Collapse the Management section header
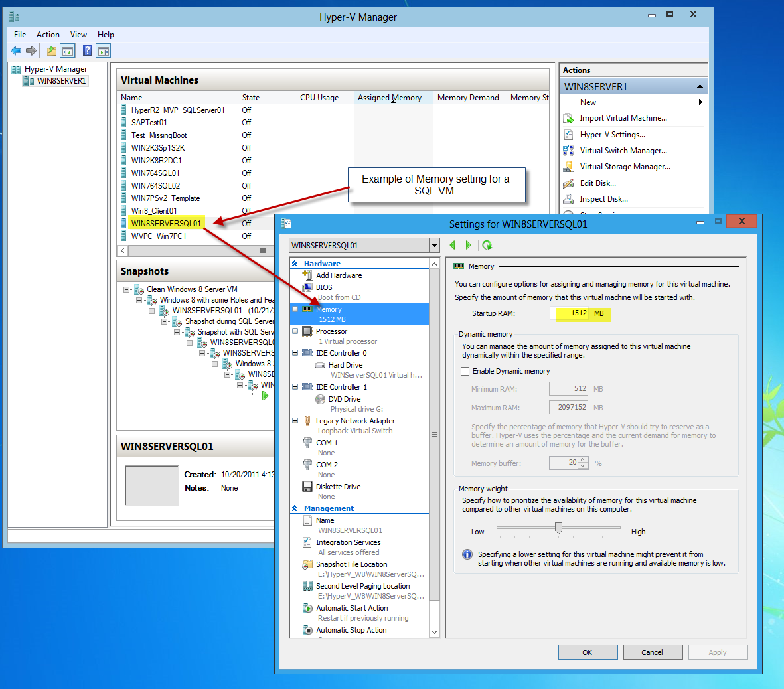Viewport: 784px width, 689px height. [295, 508]
